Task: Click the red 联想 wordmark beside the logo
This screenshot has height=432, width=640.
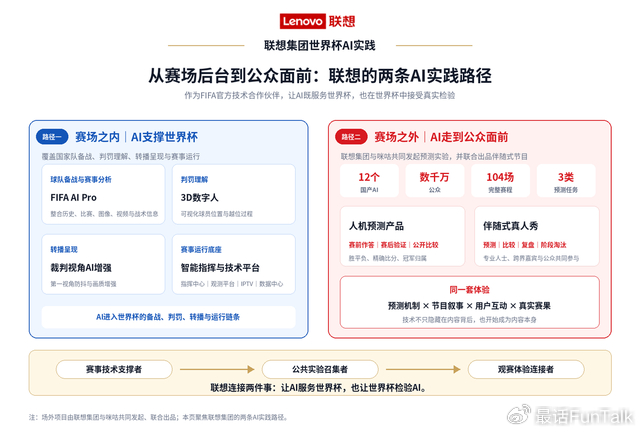Action: (x=342, y=21)
